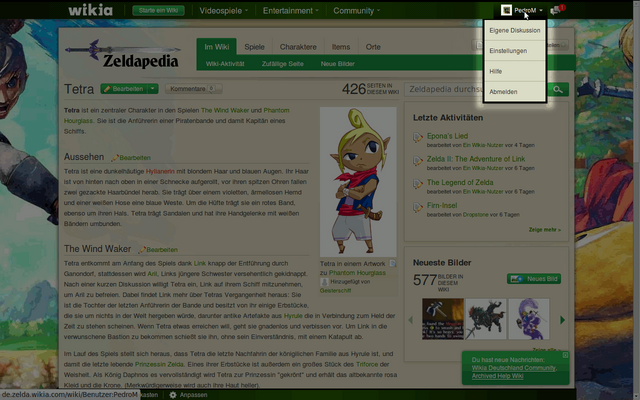Open Phantom Hourglass link in image caption
Screen dimensions: 640x400
(357, 273)
